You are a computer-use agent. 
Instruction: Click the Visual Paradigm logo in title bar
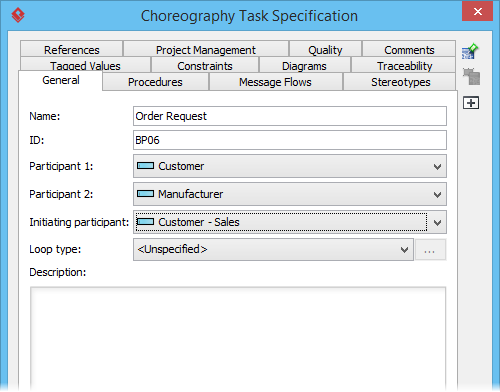tap(18, 15)
